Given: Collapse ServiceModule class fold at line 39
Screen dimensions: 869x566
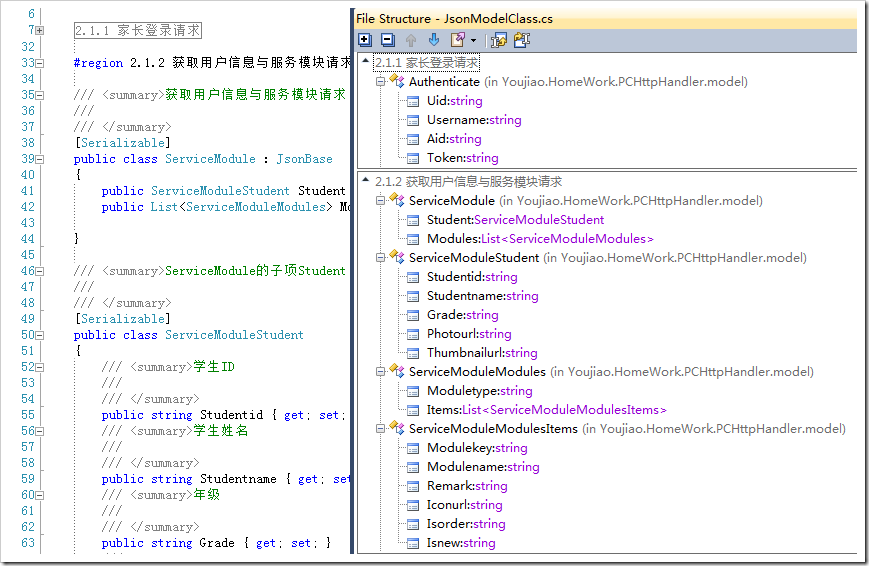Looking at the screenshot, I should click(x=40, y=159).
